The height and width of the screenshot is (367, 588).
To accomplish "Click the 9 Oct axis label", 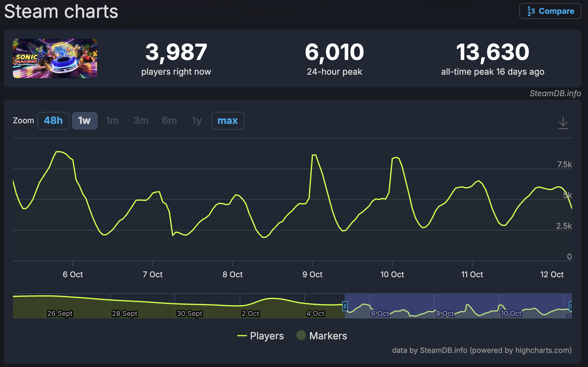I will (x=312, y=274).
